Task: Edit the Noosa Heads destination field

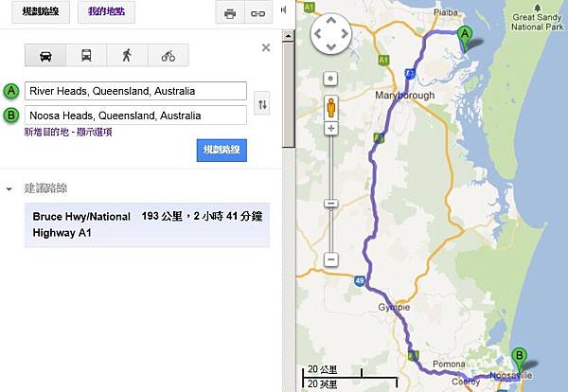Action: click(x=135, y=116)
